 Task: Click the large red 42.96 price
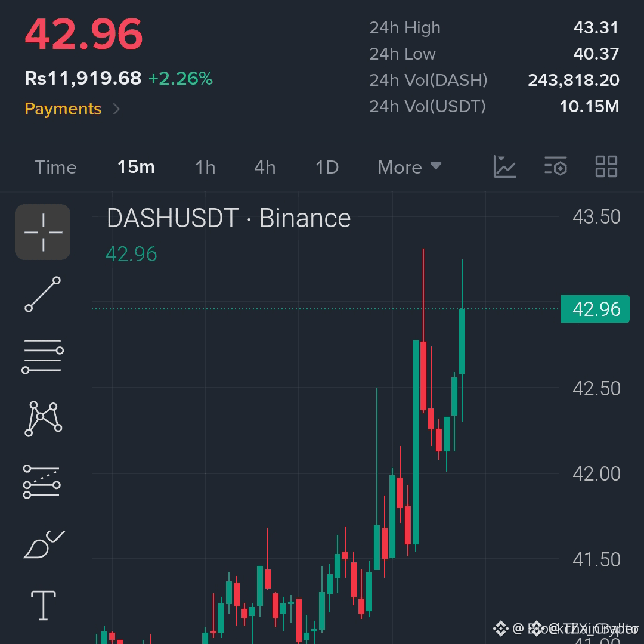(83, 34)
